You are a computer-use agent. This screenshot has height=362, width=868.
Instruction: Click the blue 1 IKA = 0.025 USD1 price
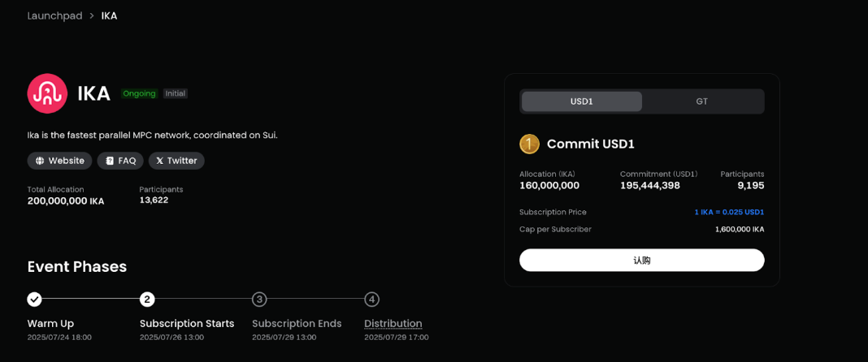pos(730,212)
